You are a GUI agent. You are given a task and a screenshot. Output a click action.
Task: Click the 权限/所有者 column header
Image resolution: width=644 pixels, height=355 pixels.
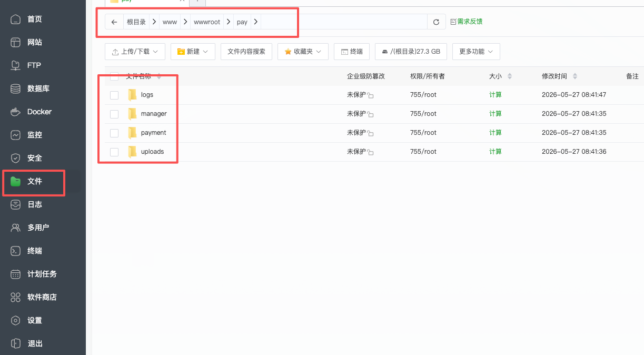[428, 76]
